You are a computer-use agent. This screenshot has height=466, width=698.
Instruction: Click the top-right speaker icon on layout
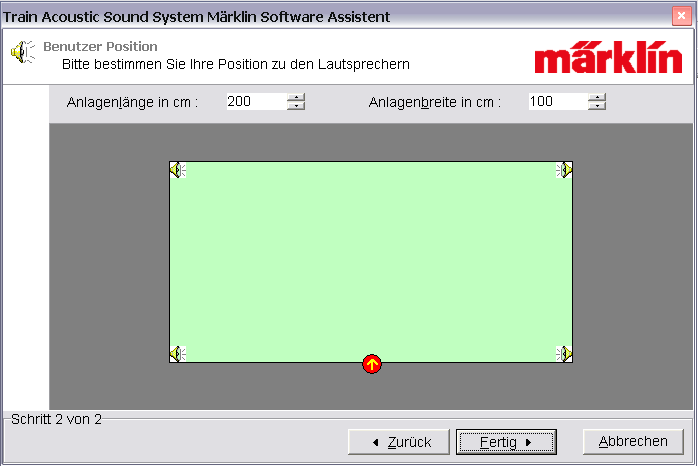(565, 170)
